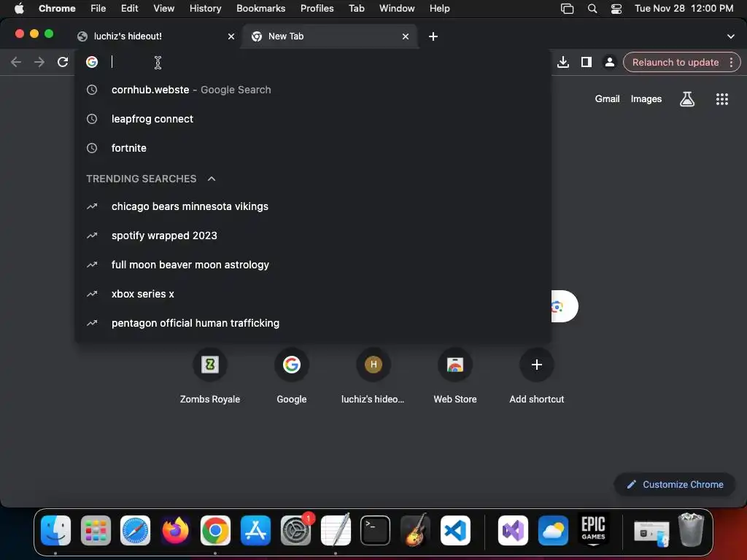Select spotify wrapped 2023 suggestion
The image size is (747, 560).
click(313, 236)
